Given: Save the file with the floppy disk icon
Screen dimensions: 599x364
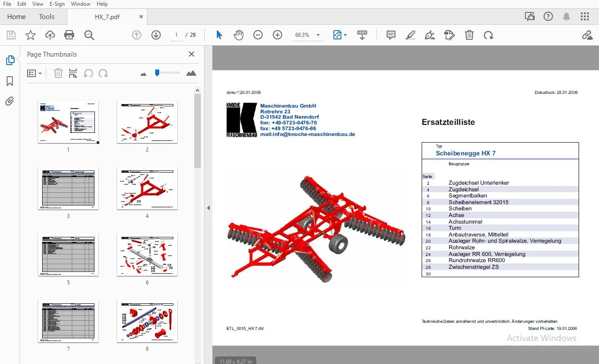Looking at the screenshot, I should 11,35.
